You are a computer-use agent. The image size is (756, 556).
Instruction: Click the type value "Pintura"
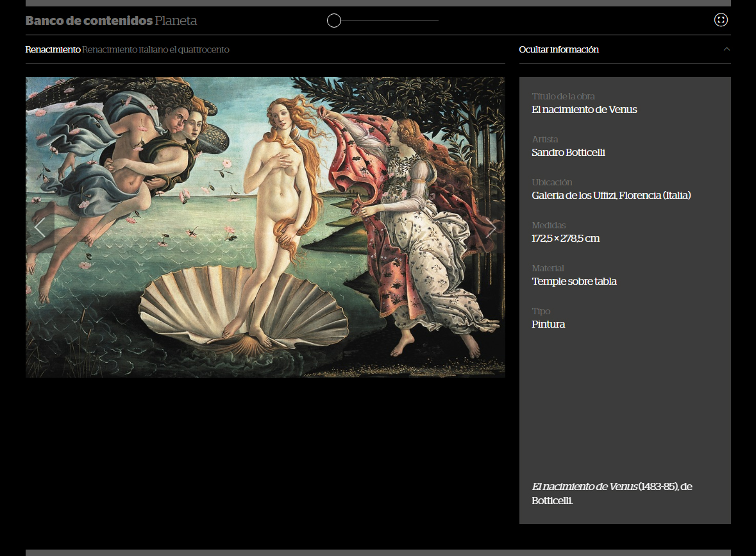click(x=548, y=324)
